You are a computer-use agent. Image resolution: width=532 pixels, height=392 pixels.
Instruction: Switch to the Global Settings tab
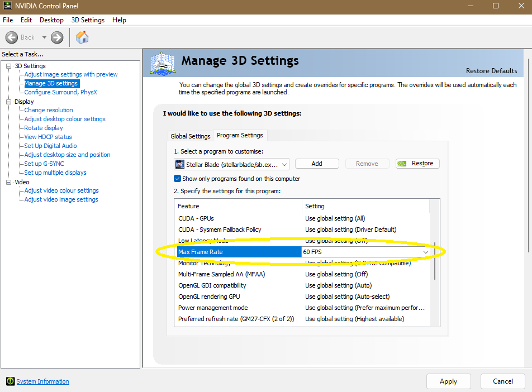pos(191,136)
